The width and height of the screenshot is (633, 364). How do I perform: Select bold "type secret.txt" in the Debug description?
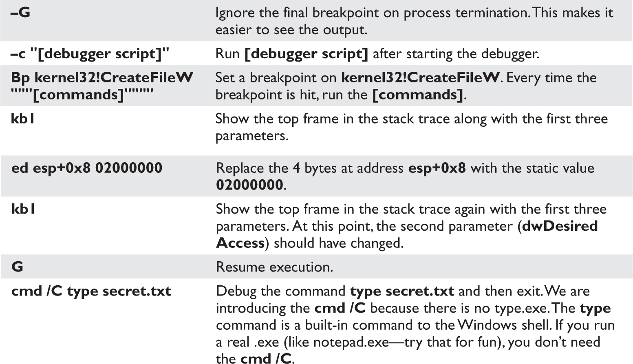pos(402,291)
